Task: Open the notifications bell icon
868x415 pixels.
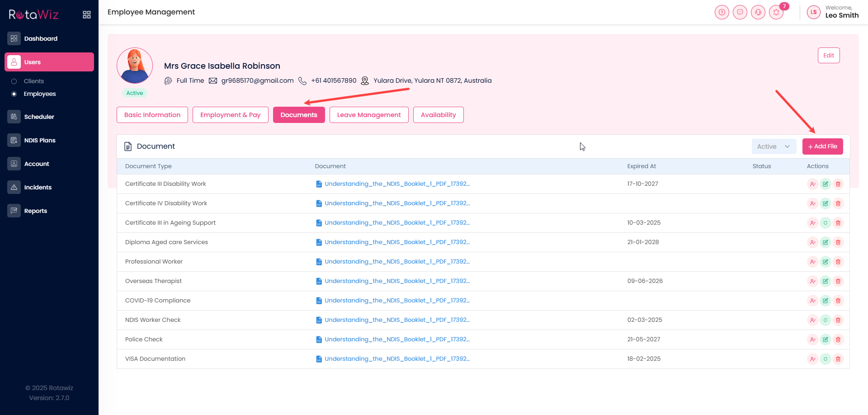Action: click(x=776, y=12)
